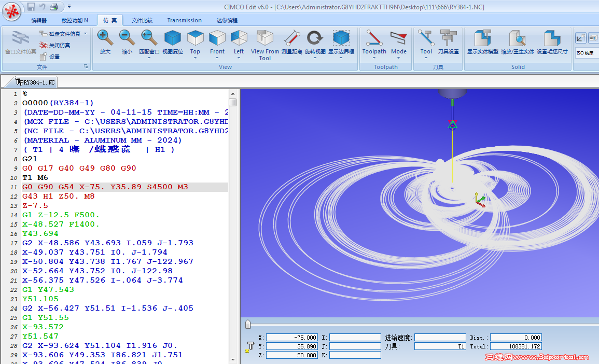Open simulation Settings (设置) button
599x364 pixels.
coord(50,57)
